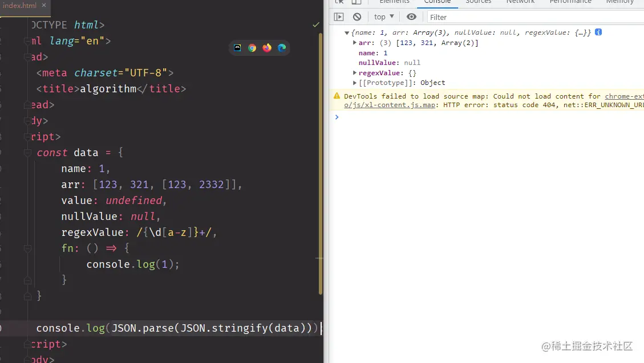Viewport: 644px width, 363px height.
Task: Close the index.html editor tab
Action: [x=44, y=5]
